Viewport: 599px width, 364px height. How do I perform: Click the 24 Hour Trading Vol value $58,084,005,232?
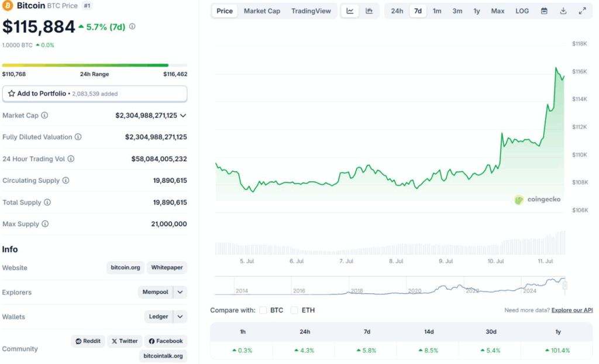(159, 159)
